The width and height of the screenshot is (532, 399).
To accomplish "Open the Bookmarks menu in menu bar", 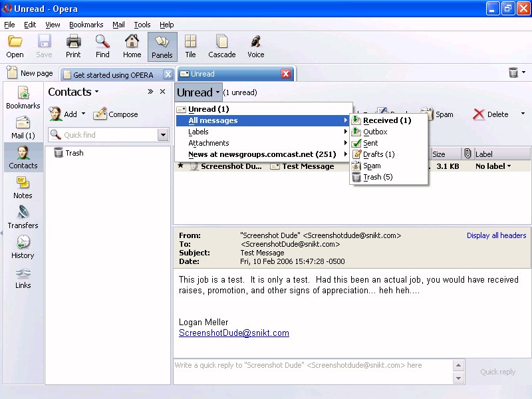I will [x=86, y=25].
